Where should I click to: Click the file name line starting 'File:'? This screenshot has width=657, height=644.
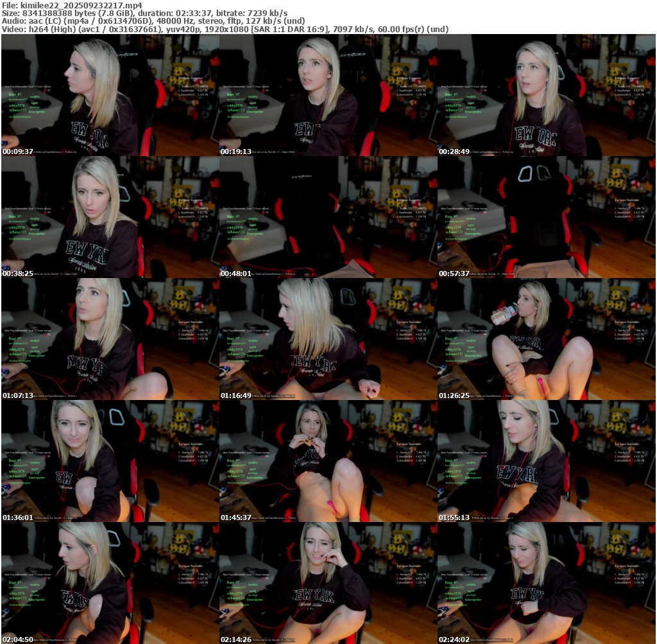(x=72, y=5)
